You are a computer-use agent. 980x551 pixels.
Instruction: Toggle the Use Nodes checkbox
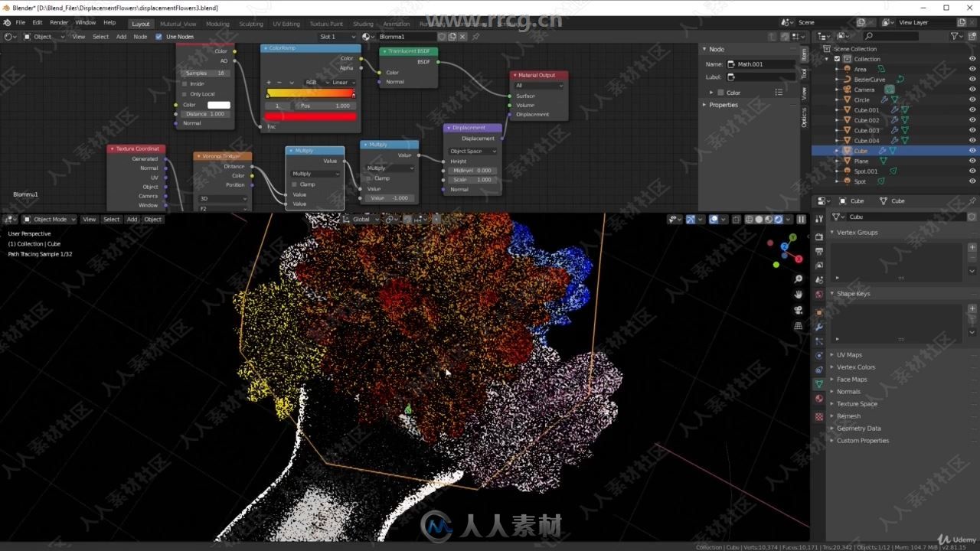(x=158, y=37)
